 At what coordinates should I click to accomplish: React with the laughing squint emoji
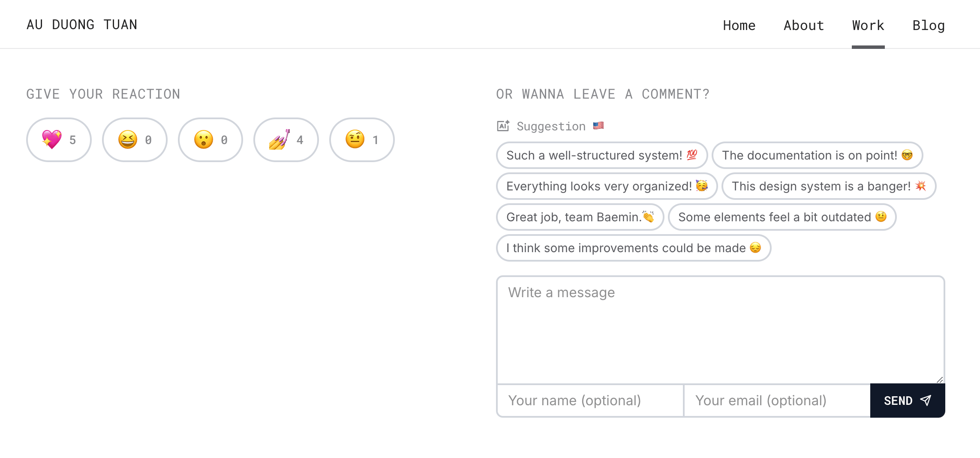click(135, 140)
